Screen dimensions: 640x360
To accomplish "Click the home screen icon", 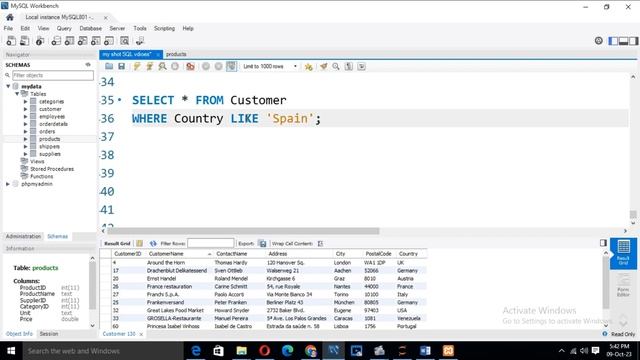I will (10, 17).
